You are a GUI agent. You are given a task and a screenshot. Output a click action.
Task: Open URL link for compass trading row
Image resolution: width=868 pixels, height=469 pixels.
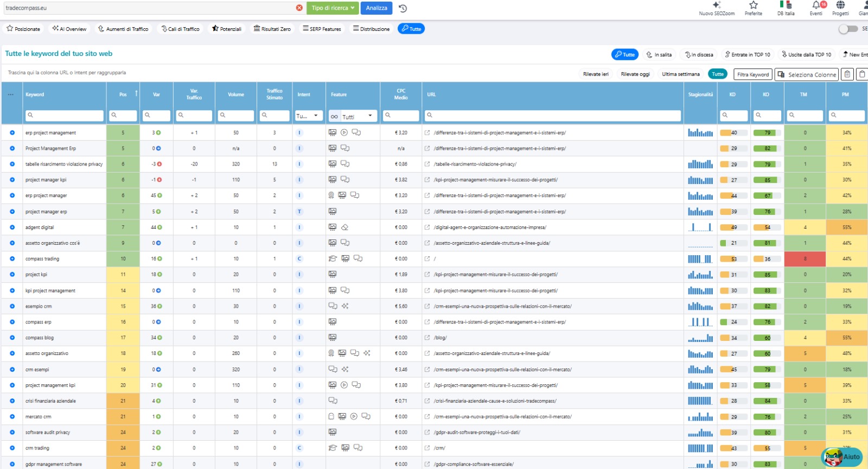(427, 259)
